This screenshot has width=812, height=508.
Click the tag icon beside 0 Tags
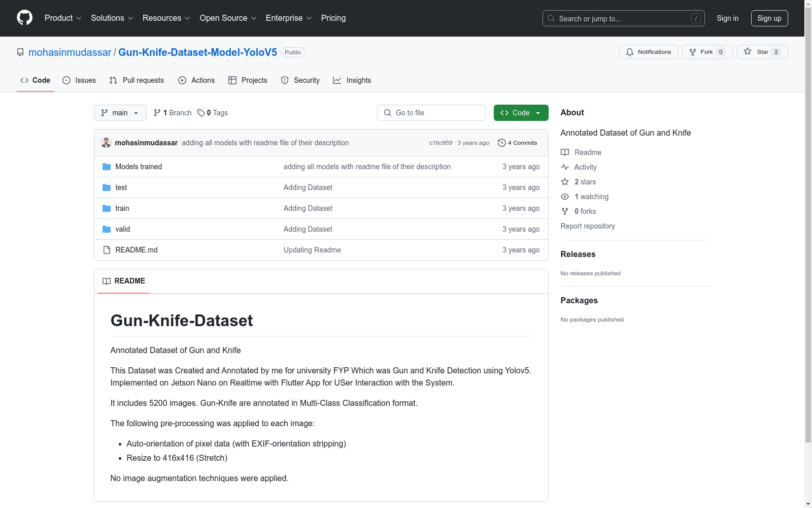point(201,113)
